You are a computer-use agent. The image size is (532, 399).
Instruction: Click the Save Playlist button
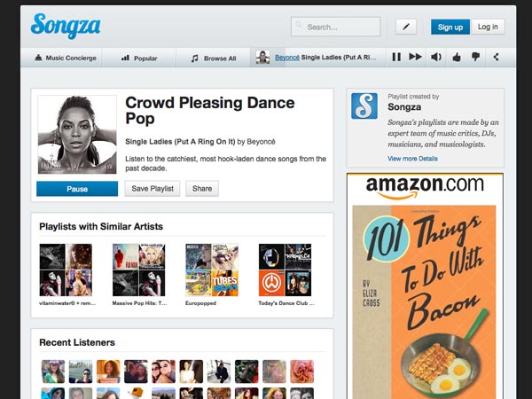153,189
